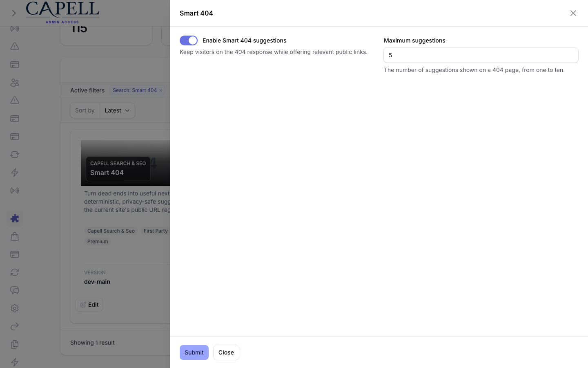Viewport: 588px width, 368px height.
Task: Click the 'Capell Search & Seo' tag
Action: 111,231
